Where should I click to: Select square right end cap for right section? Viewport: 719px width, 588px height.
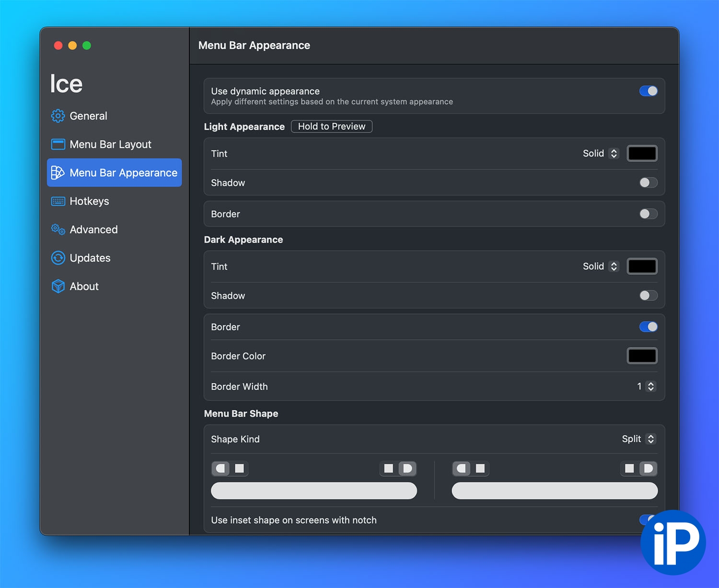[x=629, y=468]
